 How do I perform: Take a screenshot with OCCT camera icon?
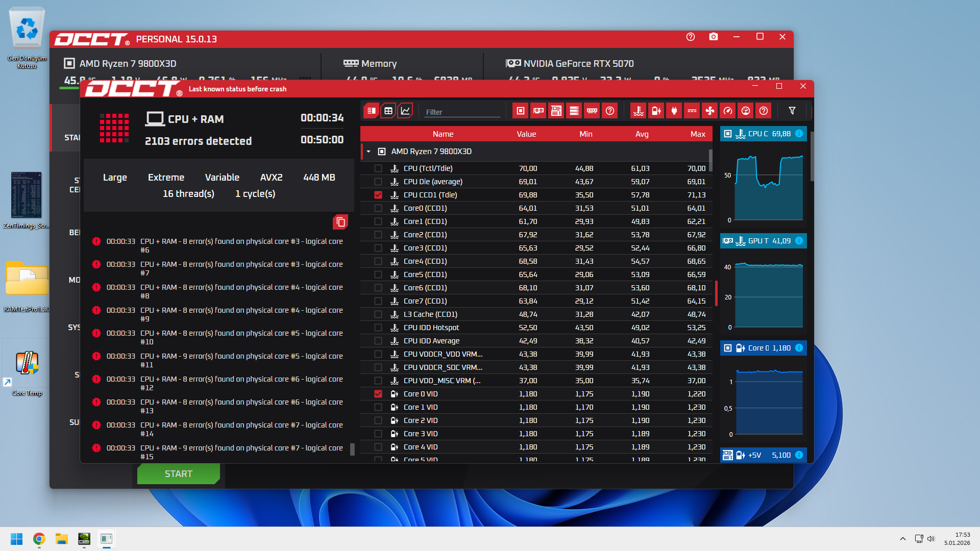(714, 37)
